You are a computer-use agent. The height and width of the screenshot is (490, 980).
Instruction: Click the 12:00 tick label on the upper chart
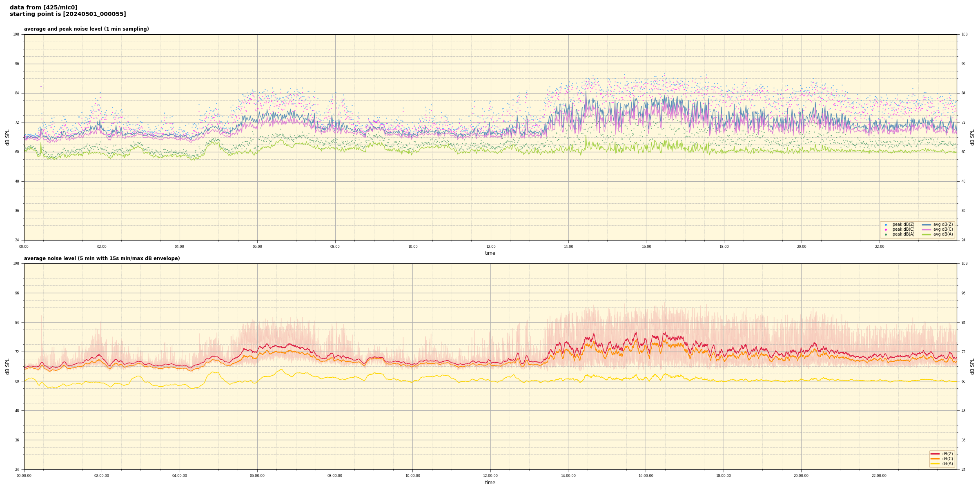490,247
